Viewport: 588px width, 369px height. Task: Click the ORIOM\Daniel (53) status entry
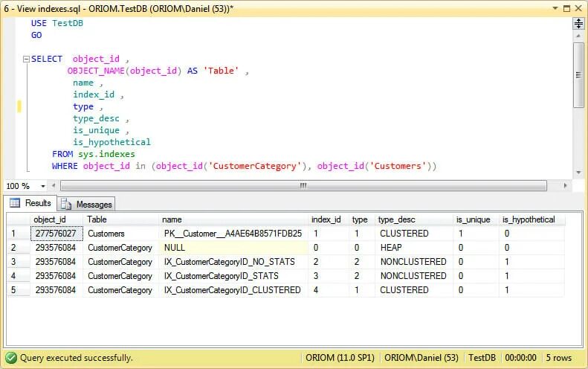(x=421, y=358)
